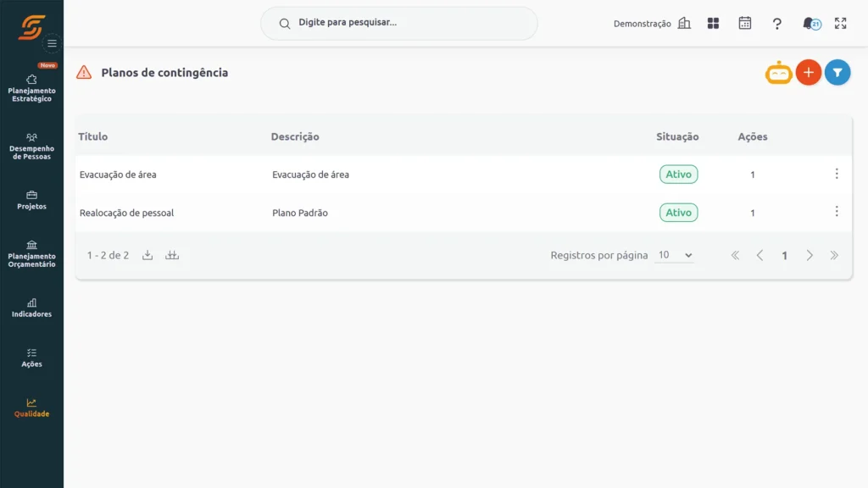The width and height of the screenshot is (868, 488).
Task: Open the apps grid icon
Action: pos(713,23)
